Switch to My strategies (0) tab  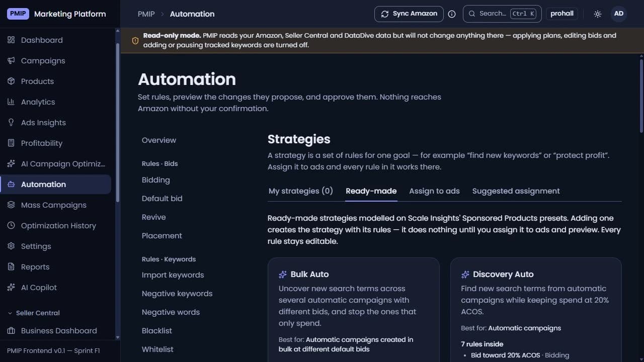click(x=301, y=191)
